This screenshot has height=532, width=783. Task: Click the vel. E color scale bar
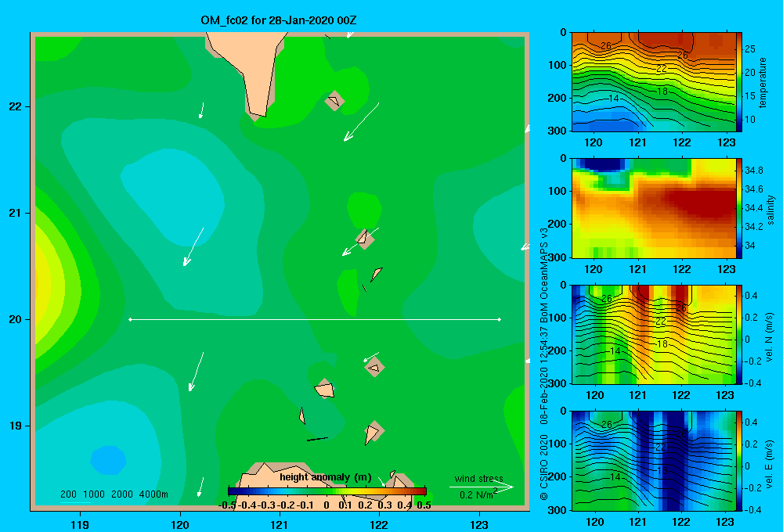click(x=739, y=461)
